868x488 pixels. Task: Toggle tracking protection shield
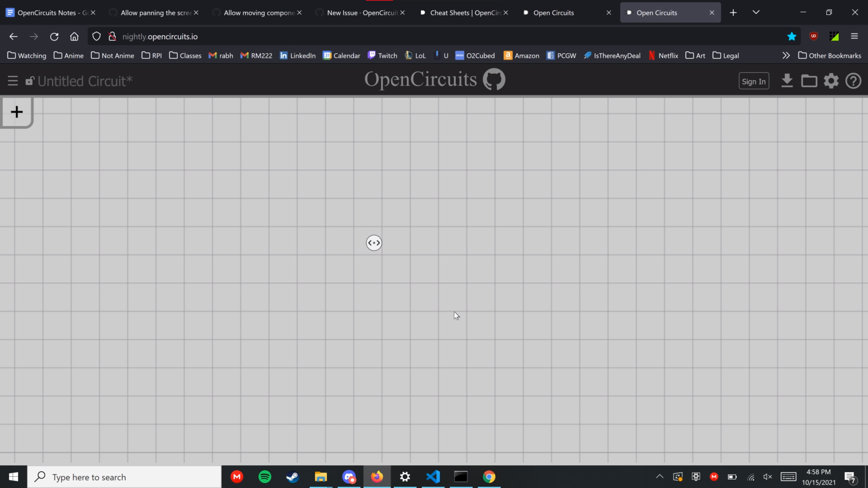click(96, 36)
